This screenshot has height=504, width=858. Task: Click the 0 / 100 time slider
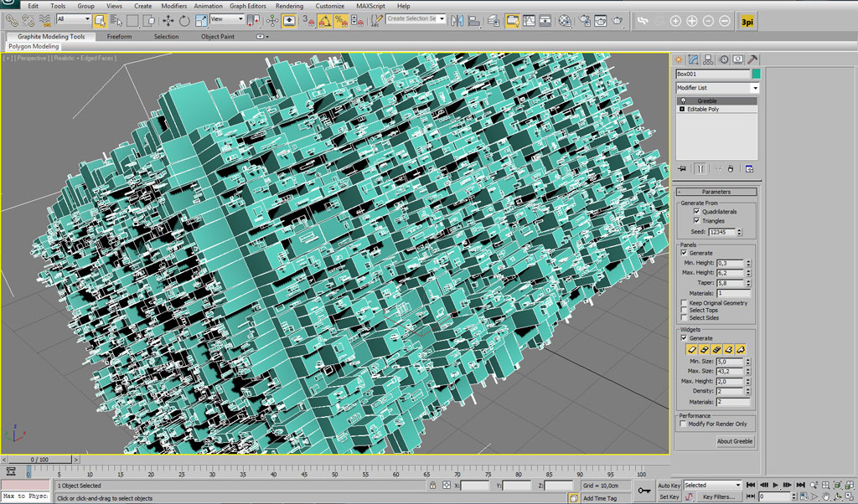coord(39,459)
